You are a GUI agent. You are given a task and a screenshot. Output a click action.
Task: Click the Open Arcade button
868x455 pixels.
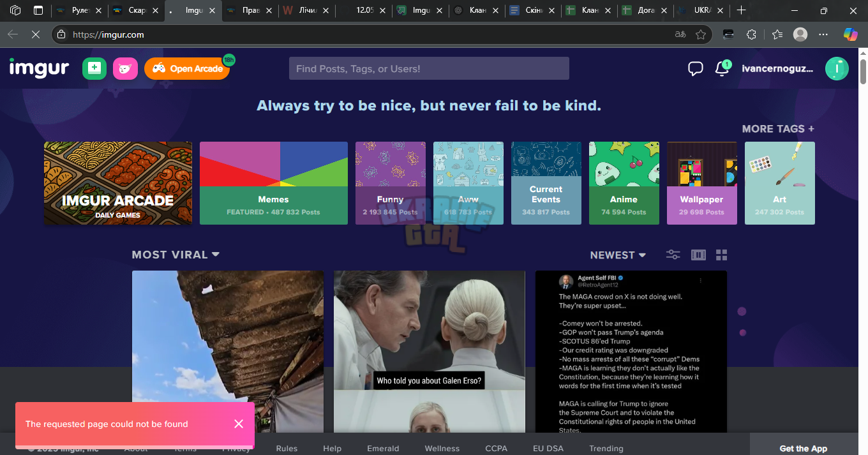(x=187, y=68)
